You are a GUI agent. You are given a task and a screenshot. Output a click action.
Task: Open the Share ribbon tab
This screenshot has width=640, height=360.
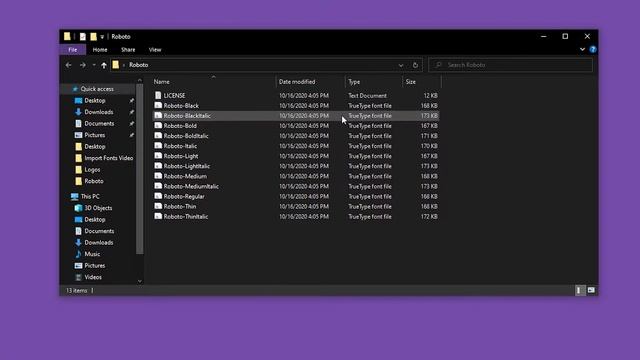click(x=128, y=49)
